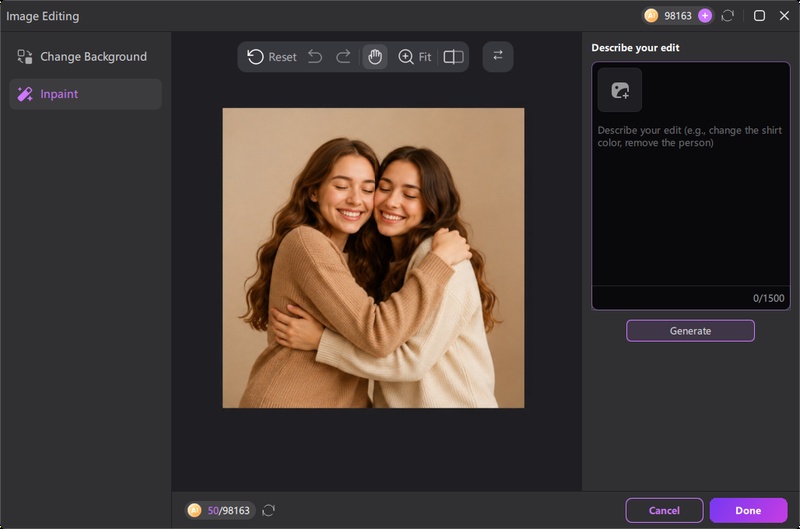The width and height of the screenshot is (800, 529).
Task: Close the Image Editing window
Action: point(784,16)
